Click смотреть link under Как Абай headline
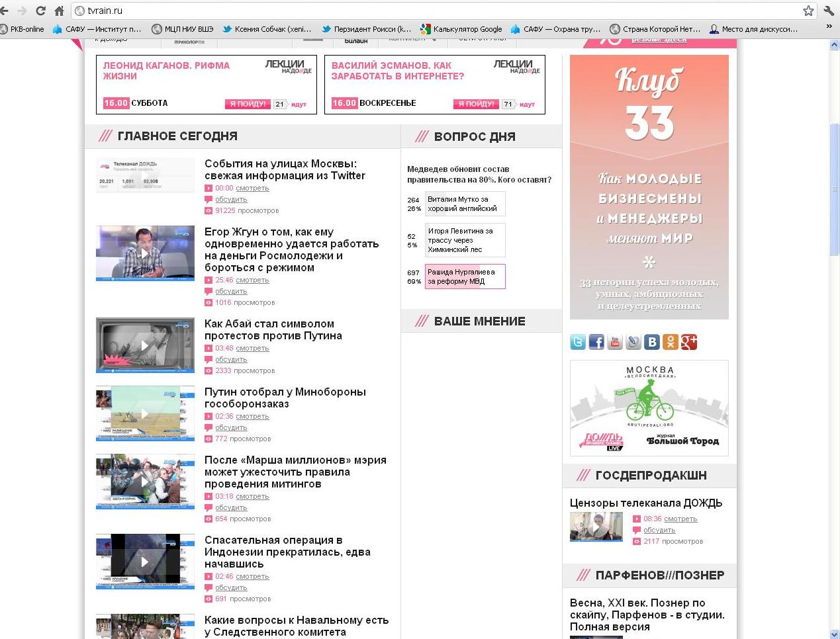This screenshot has height=639, width=840. 252,349
